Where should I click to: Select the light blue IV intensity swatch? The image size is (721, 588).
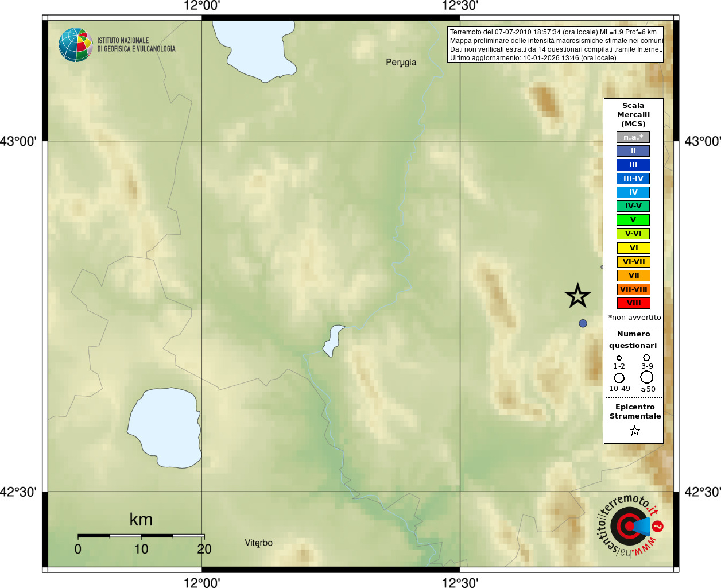633,192
